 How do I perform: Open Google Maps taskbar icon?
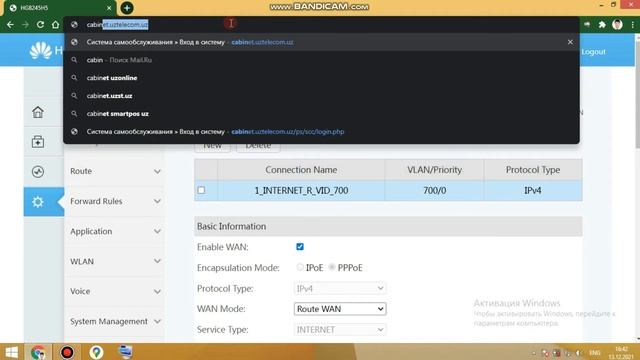pos(96,352)
